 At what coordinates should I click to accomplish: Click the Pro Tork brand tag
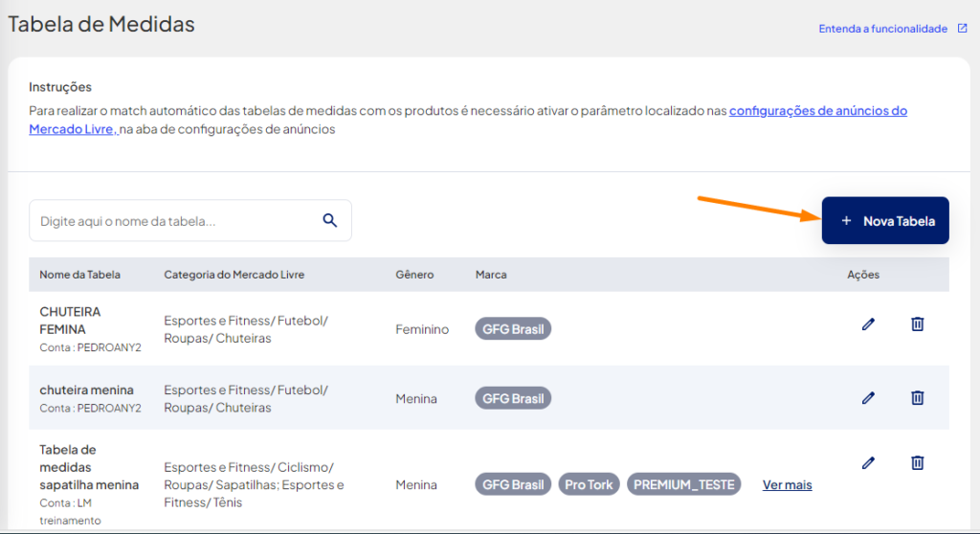point(589,484)
